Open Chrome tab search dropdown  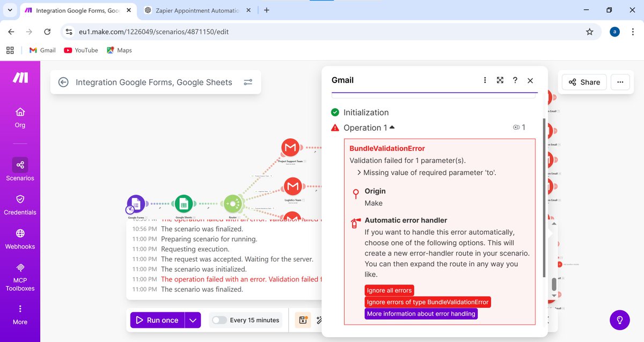(10, 10)
